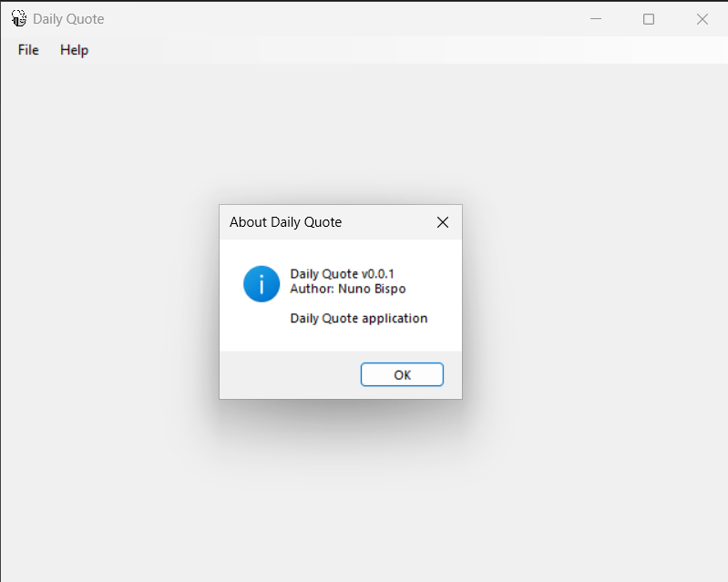Click the 'Author: Nuno Bispo' text
This screenshot has width=728, height=582.
click(348, 289)
